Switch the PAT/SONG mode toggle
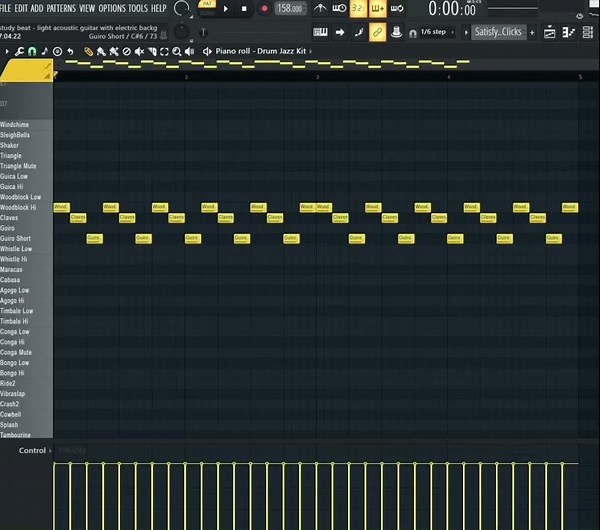This screenshot has width=600, height=530. (x=207, y=8)
